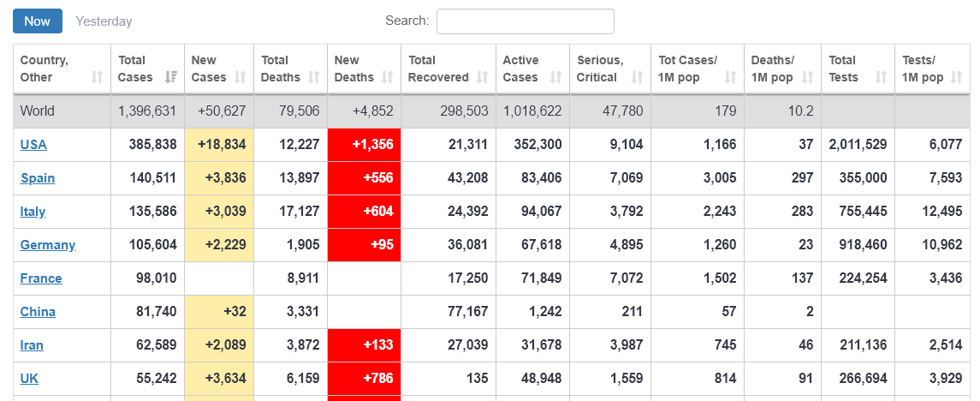Click World total deaths 79,506
Image resolution: width=980 pixels, height=401 pixels.
tap(299, 111)
